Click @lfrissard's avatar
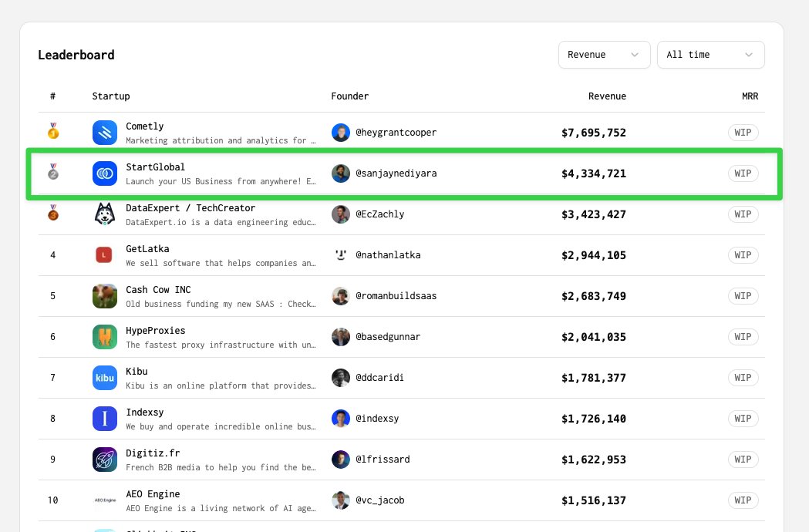 pyautogui.click(x=341, y=460)
